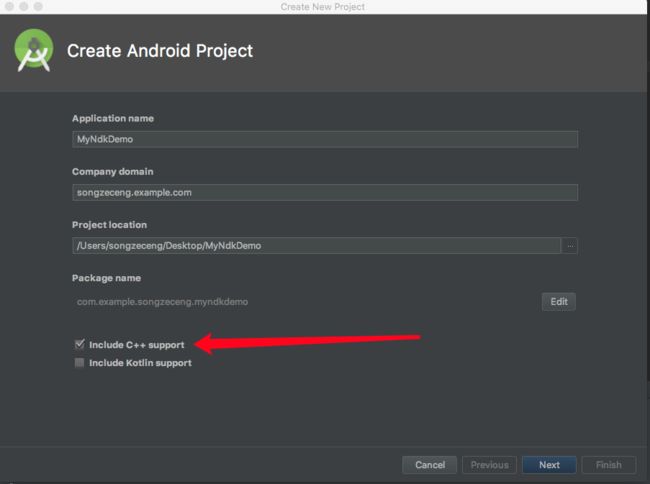Click the package name text com.example.songzeceng.myndkdemo
The image size is (650, 484).
162,302
